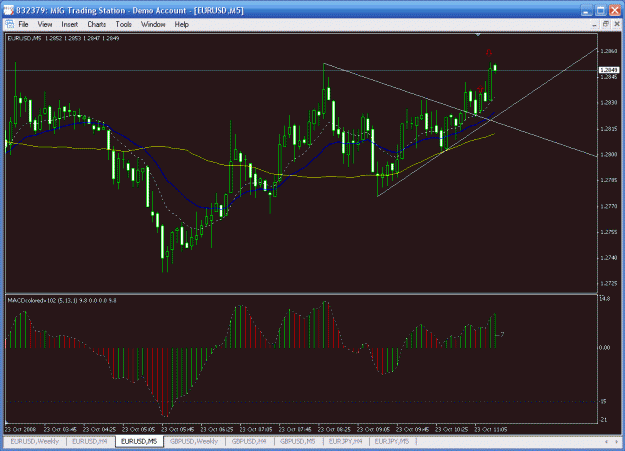Image resolution: width=625 pixels, height=451 pixels.
Task: Switch to the GBPUSD,H4 chart tab
Action: pos(249,441)
